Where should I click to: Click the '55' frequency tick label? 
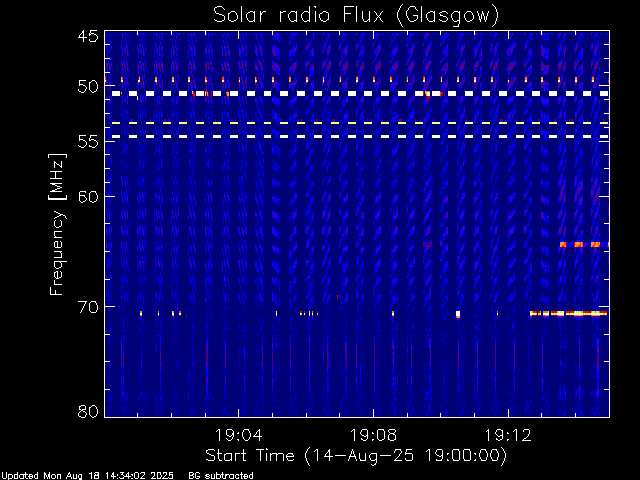click(x=88, y=142)
